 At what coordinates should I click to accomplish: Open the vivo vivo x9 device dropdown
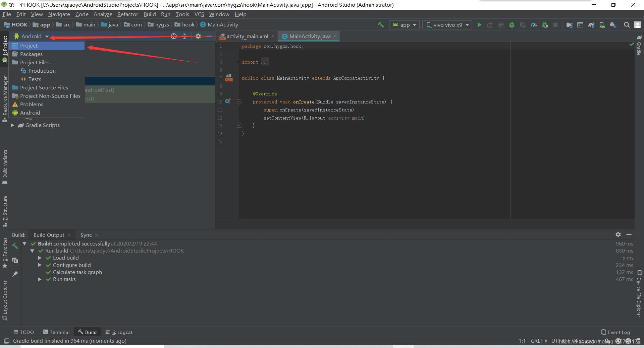(x=447, y=25)
